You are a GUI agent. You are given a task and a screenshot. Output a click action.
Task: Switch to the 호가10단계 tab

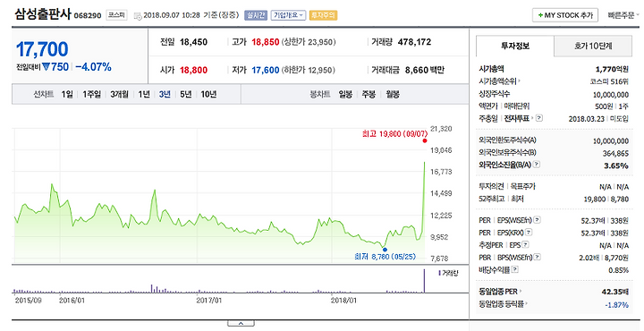[593, 46]
